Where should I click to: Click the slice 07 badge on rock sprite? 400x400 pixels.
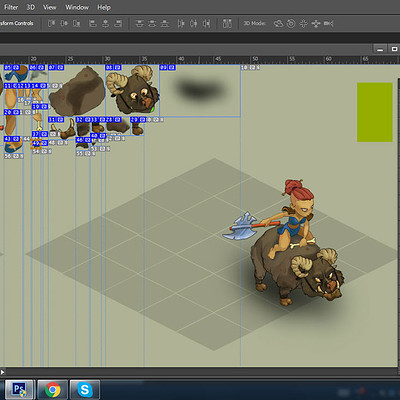(56, 67)
